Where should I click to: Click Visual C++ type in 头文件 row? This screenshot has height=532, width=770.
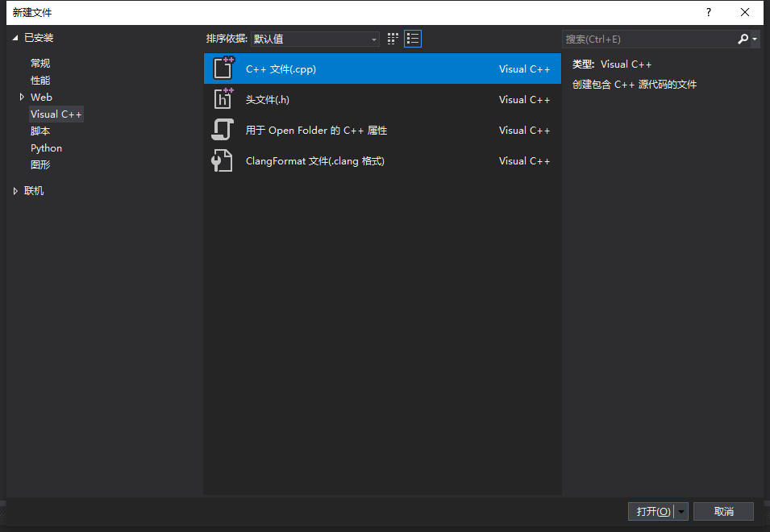click(x=524, y=100)
